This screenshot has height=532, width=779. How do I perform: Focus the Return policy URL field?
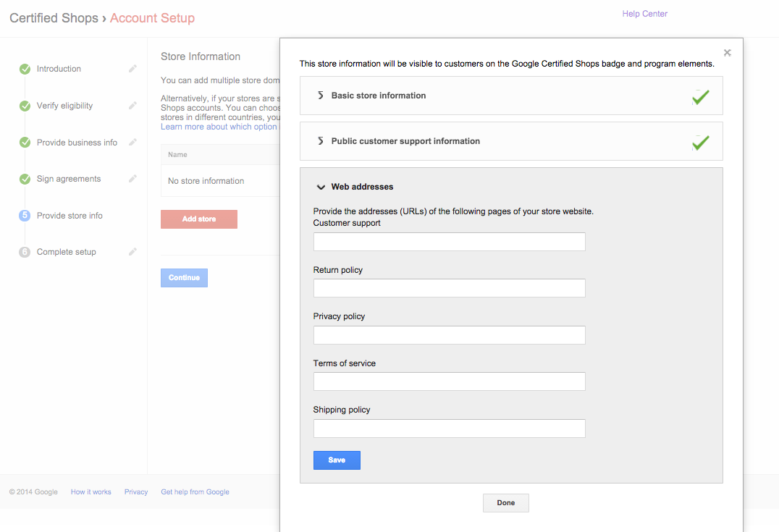[x=449, y=288]
